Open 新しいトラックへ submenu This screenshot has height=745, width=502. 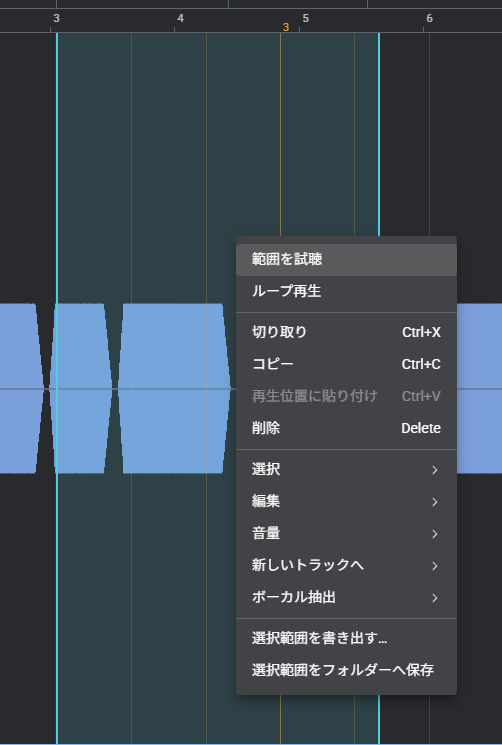click(346, 565)
